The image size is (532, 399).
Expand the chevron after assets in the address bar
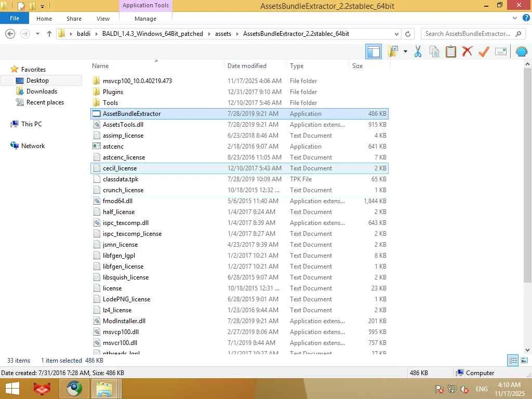pos(237,34)
